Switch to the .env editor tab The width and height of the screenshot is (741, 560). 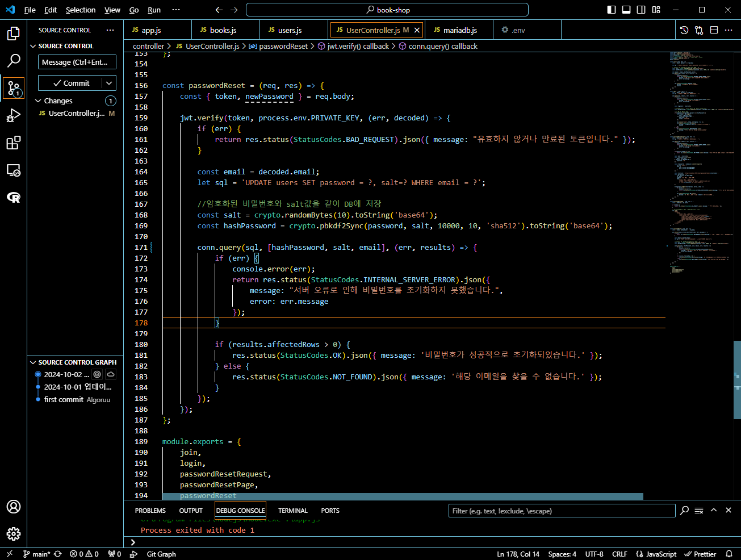pos(528,30)
